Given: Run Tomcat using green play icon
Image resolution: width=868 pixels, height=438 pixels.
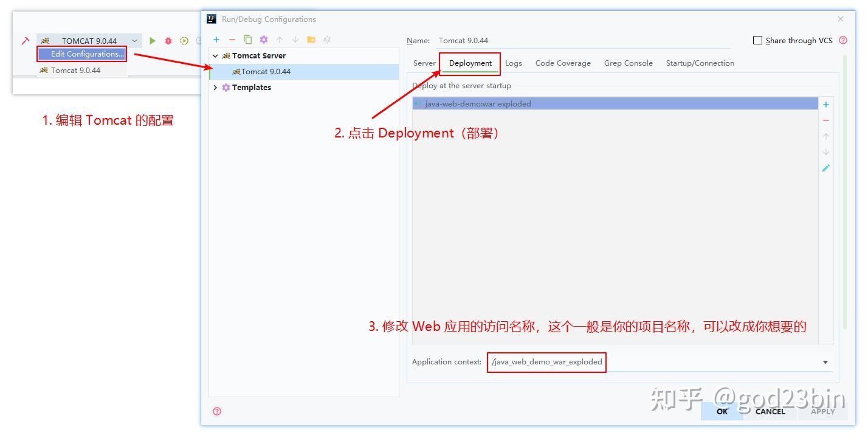Looking at the screenshot, I should tap(153, 40).
